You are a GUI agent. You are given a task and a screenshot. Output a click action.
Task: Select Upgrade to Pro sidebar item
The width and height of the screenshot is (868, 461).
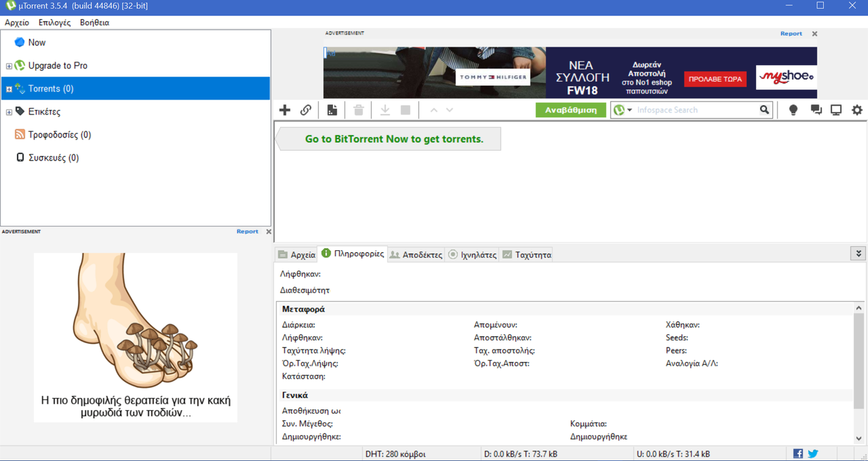coord(136,66)
